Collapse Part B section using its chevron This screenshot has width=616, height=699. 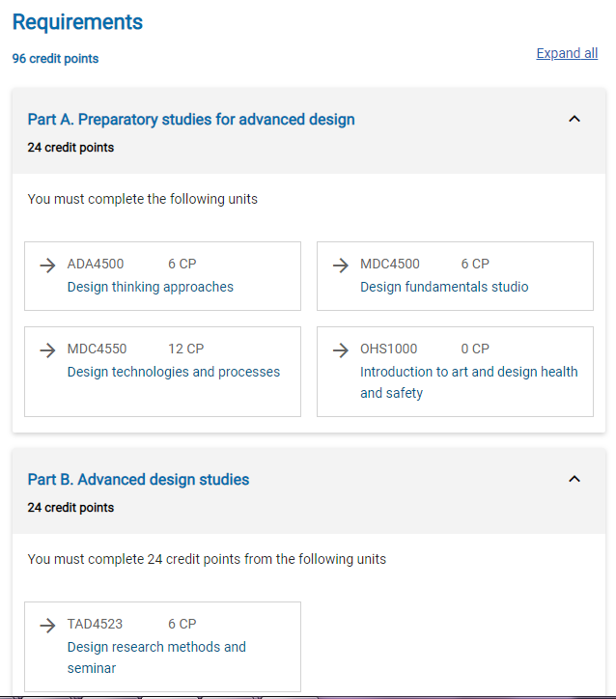tap(574, 479)
